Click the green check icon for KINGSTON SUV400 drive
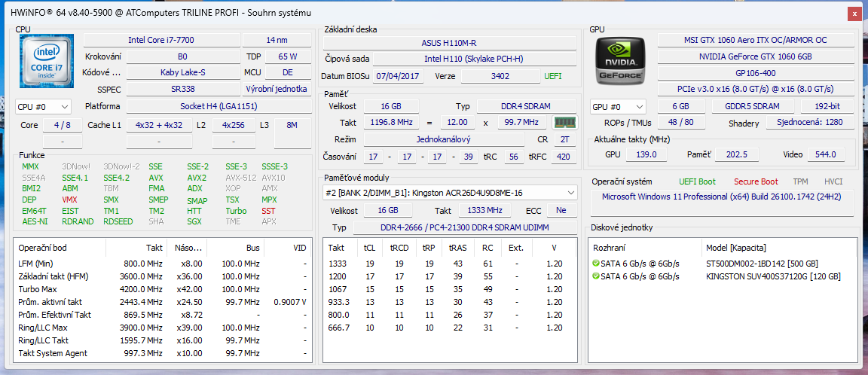The height and width of the screenshot is (375, 868). 596,276
